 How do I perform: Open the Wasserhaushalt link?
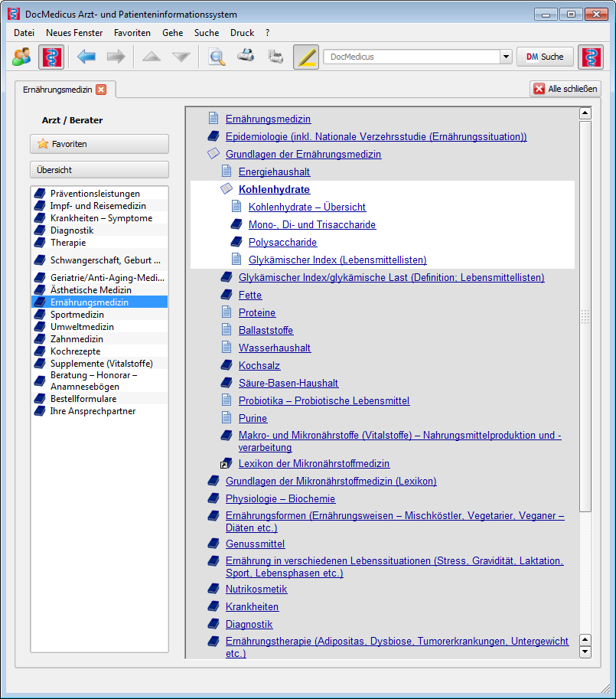coord(275,348)
